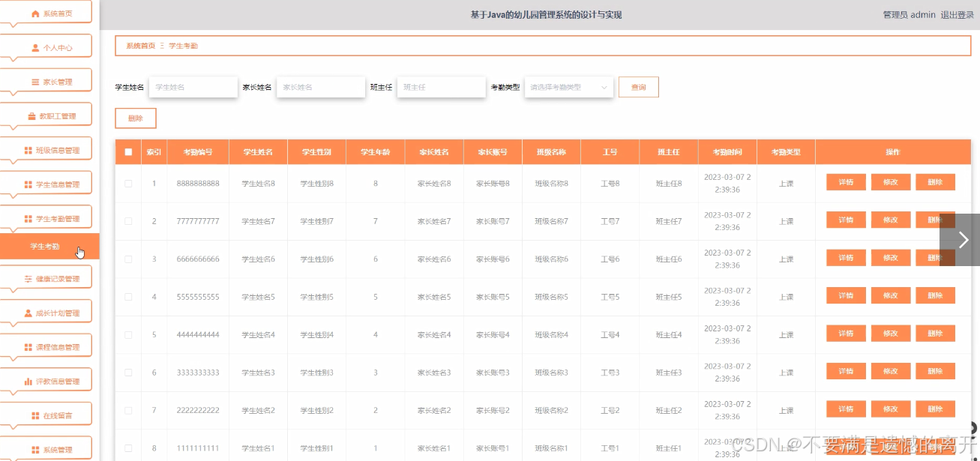Viewport: 980px width, 461px height.
Task: Check the row with 考勤编号 2222222222
Action: 128,411
